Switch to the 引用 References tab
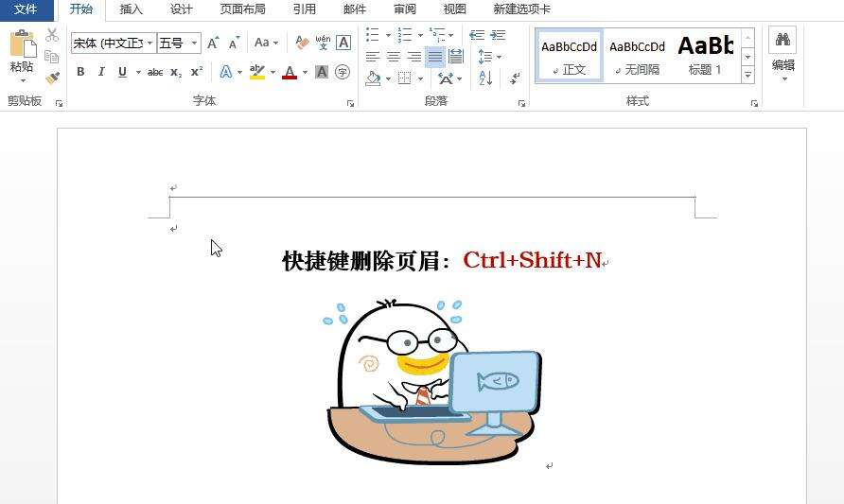844x504 pixels. pyautogui.click(x=304, y=9)
